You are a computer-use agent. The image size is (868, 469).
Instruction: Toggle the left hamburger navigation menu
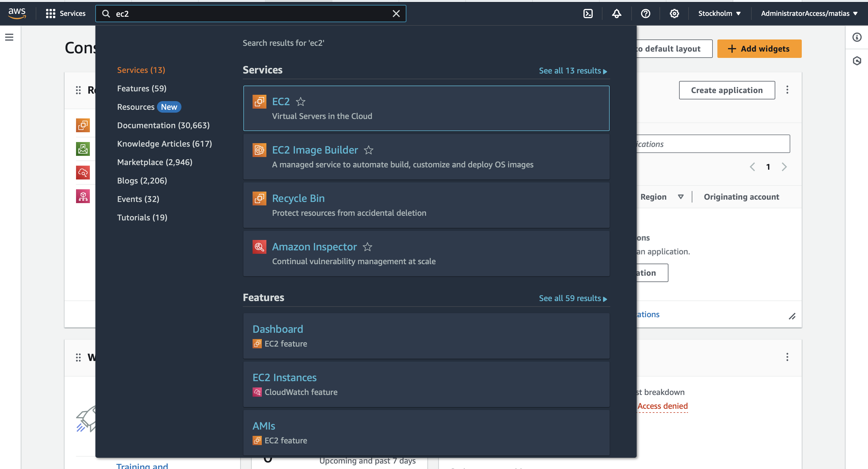tap(9, 37)
